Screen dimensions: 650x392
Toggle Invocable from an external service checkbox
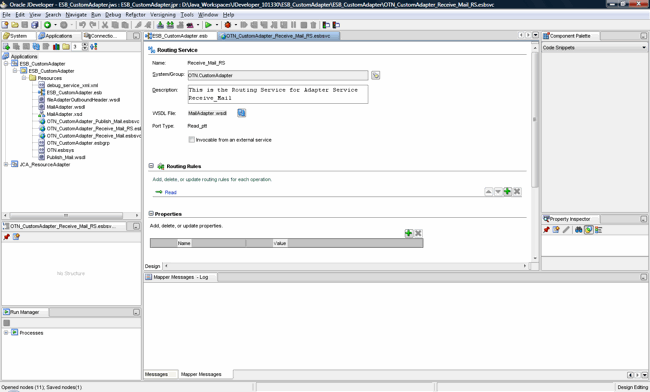tap(192, 140)
